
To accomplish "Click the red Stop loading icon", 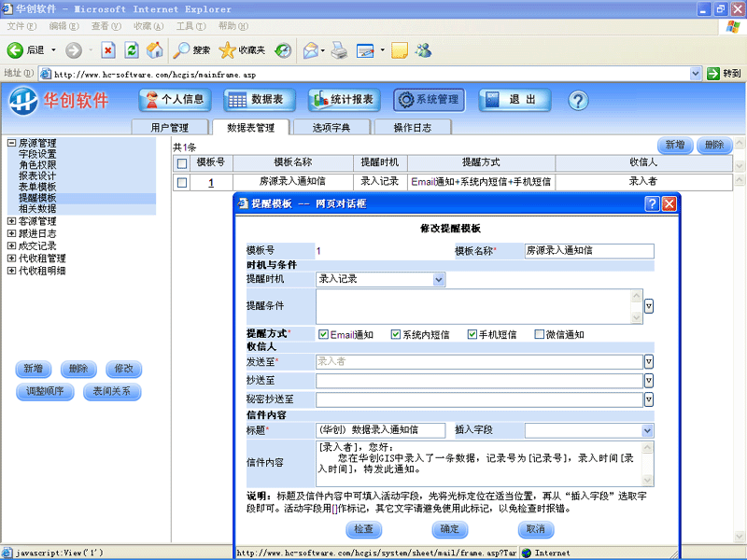I will click(x=108, y=50).
